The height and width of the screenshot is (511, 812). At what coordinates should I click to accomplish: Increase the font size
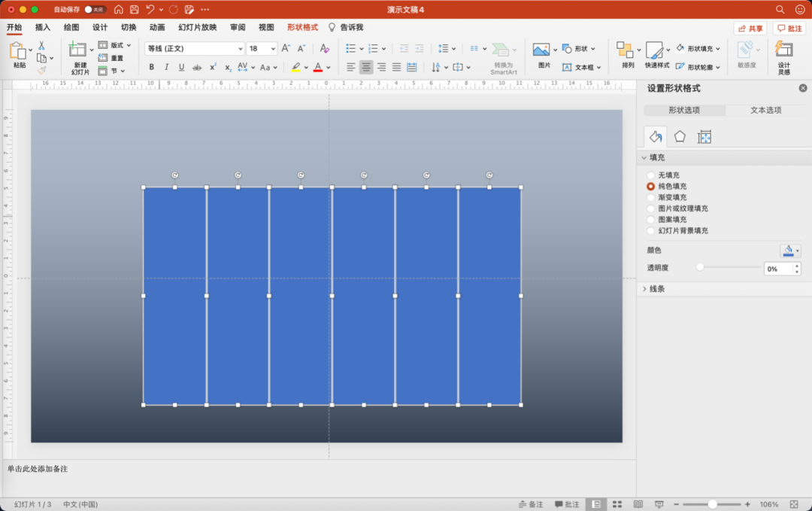click(286, 48)
